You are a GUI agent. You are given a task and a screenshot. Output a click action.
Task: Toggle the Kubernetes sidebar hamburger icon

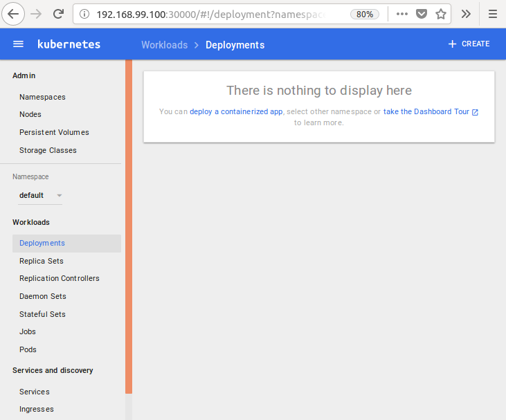pyautogui.click(x=18, y=44)
